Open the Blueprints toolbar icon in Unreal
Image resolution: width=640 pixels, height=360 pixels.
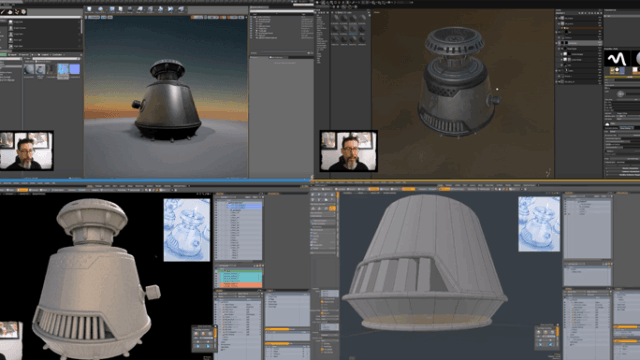pyautogui.click(x=140, y=9)
